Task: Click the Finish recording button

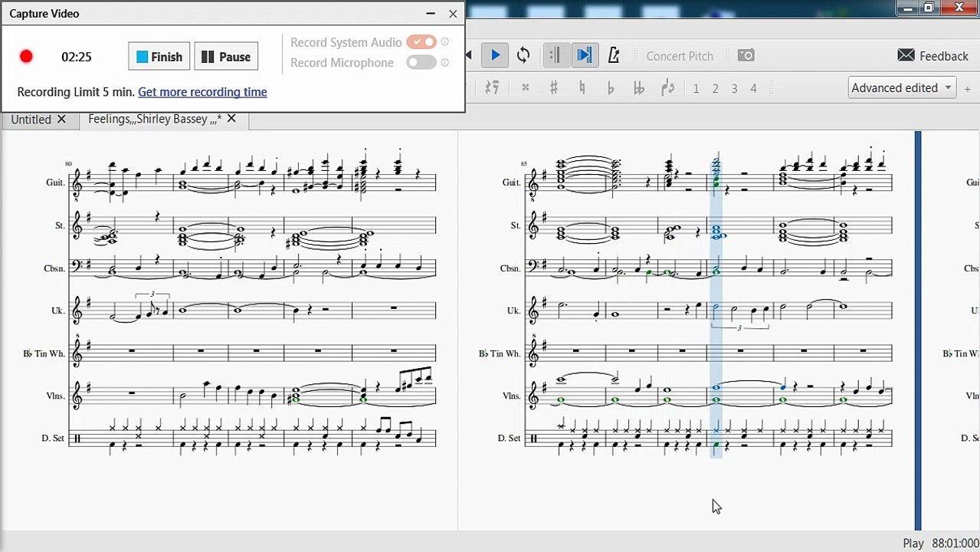Action: 159,57
